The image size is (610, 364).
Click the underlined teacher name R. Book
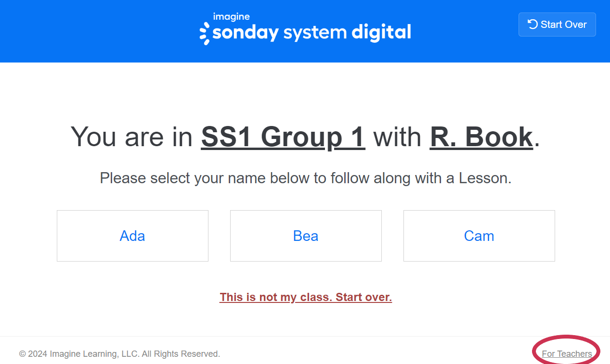481,137
